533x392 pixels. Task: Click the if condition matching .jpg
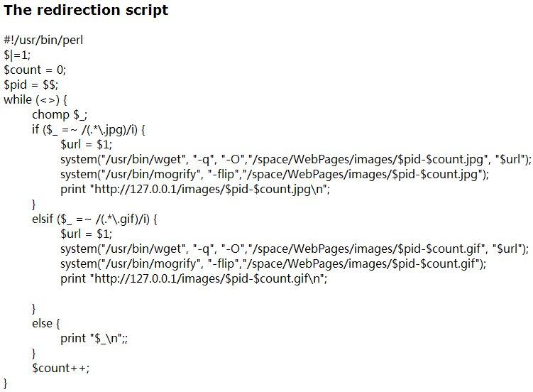point(88,130)
